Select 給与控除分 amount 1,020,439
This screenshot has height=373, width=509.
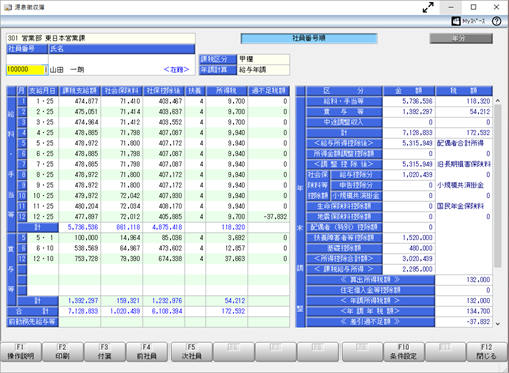pos(417,175)
